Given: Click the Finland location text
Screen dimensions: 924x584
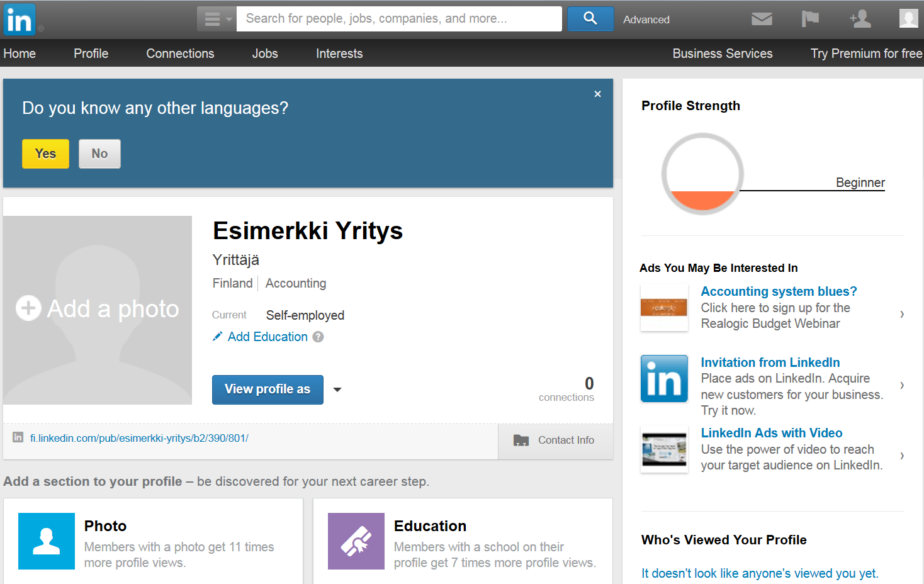Looking at the screenshot, I should [x=232, y=283].
